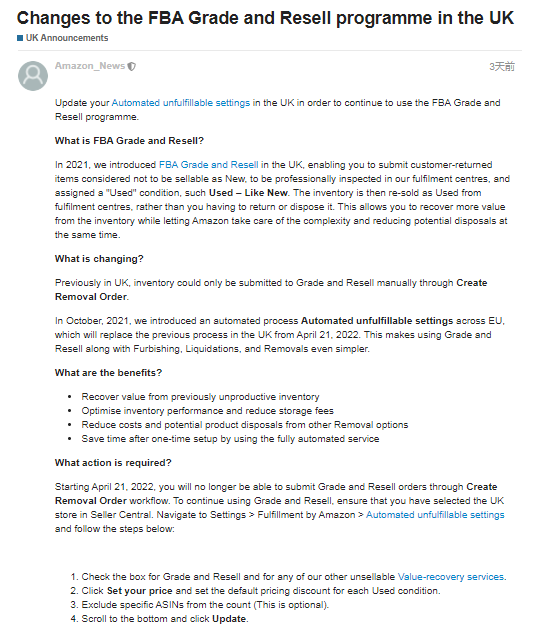Viewport: 535px width, 634px height.
Task: Click the heading What is FBA Grade and Resell?
Action: pyautogui.click(x=129, y=141)
